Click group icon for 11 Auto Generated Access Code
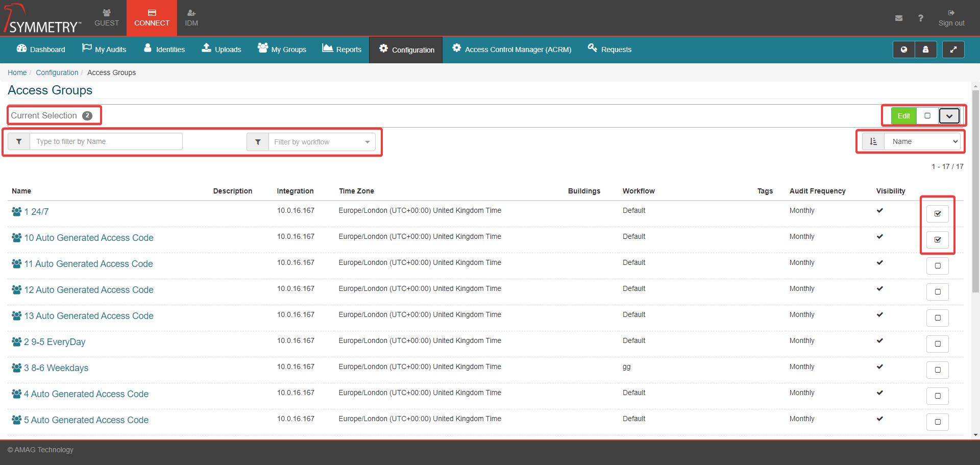This screenshot has width=980, height=465. tap(17, 263)
